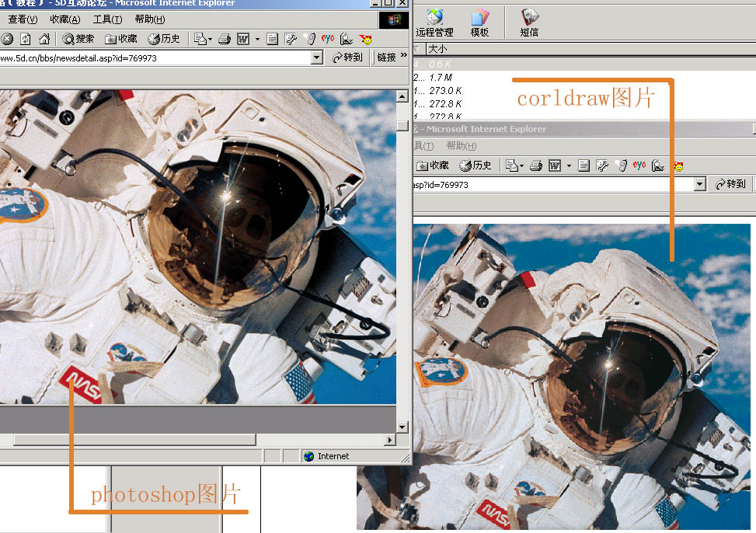Open 远程管理 remote management

[434, 23]
